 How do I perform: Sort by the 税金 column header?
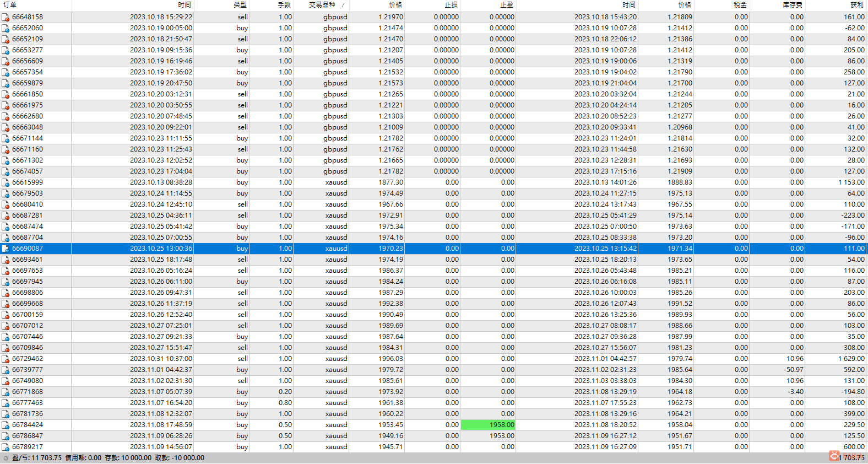tap(740, 5)
